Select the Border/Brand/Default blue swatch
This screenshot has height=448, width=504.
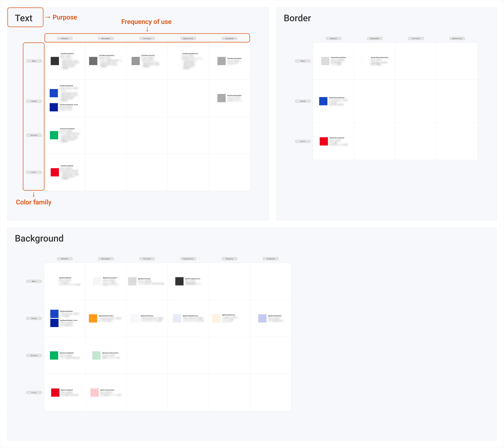(323, 101)
